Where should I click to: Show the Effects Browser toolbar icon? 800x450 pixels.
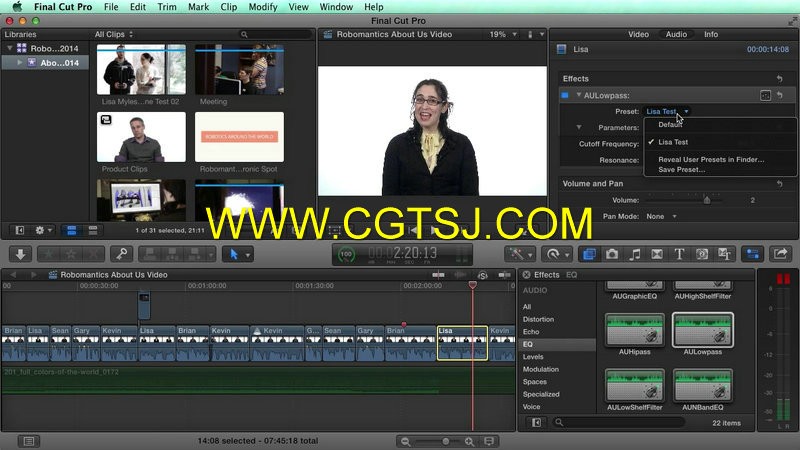589,254
